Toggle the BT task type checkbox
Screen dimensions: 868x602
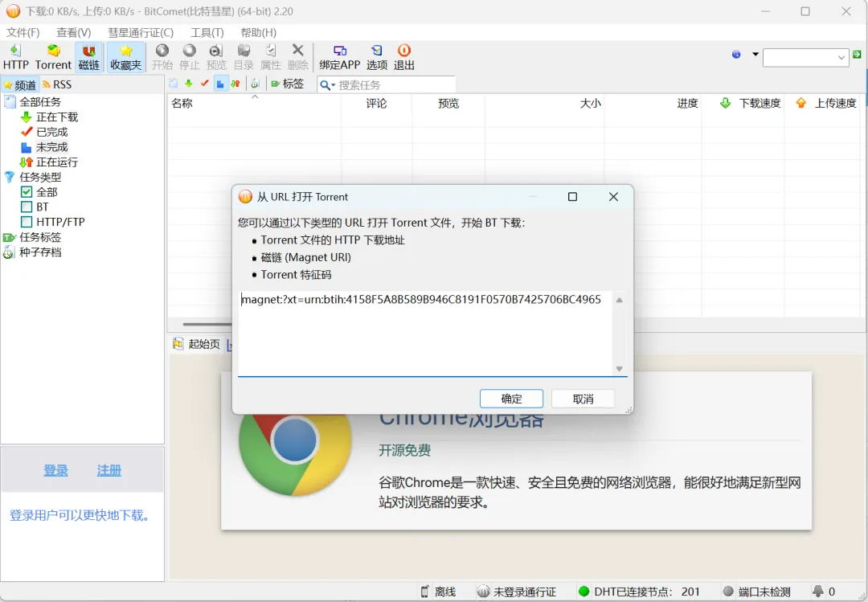pos(26,207)
